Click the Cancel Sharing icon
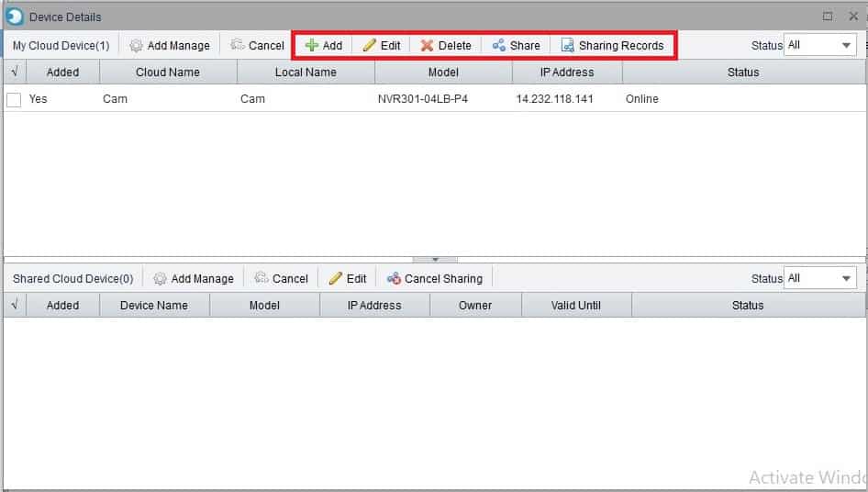 point(394,279)
